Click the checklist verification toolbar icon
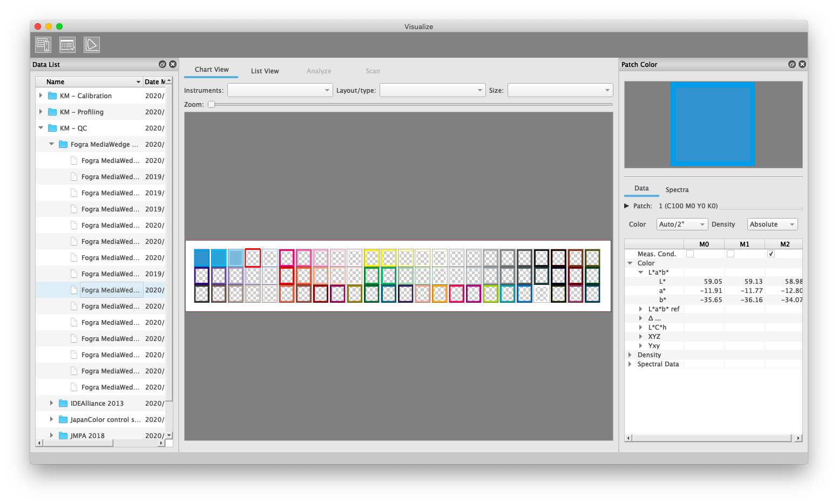Viewport: 838px width, 504px height. tap(67, 45)
